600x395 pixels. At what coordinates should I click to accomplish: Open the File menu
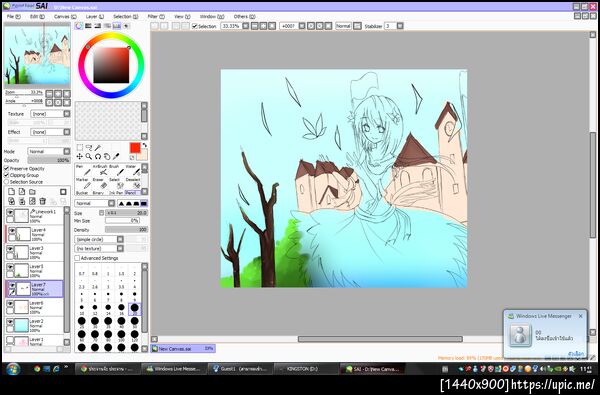tap(13, 16)
